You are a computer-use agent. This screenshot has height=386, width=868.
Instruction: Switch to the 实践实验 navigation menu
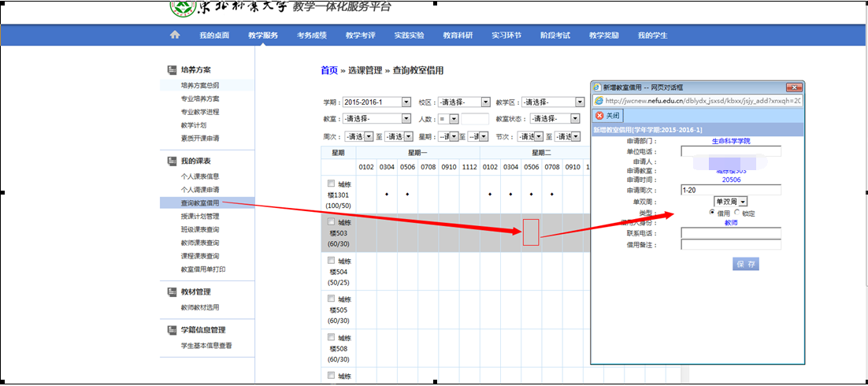pos(409,35)
